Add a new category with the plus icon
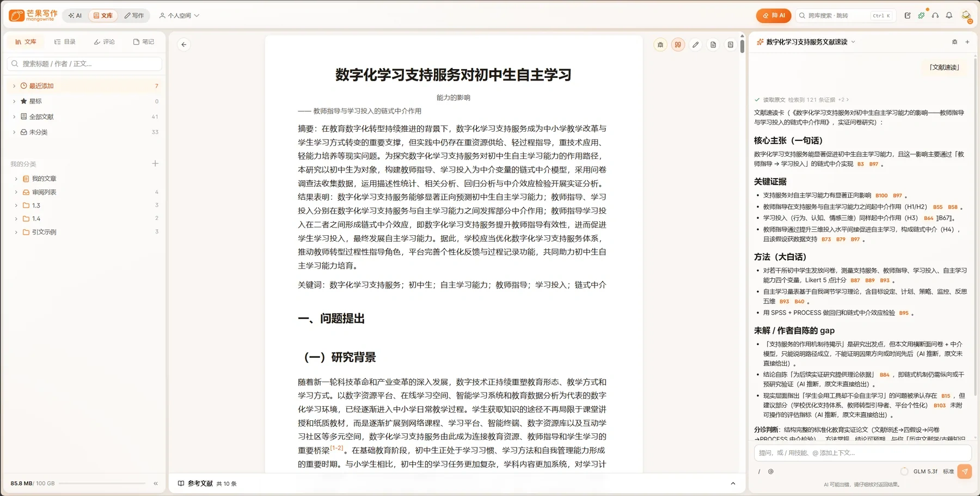Image resolution: width=980 pixels, height=496 pixels. (155, 163)
